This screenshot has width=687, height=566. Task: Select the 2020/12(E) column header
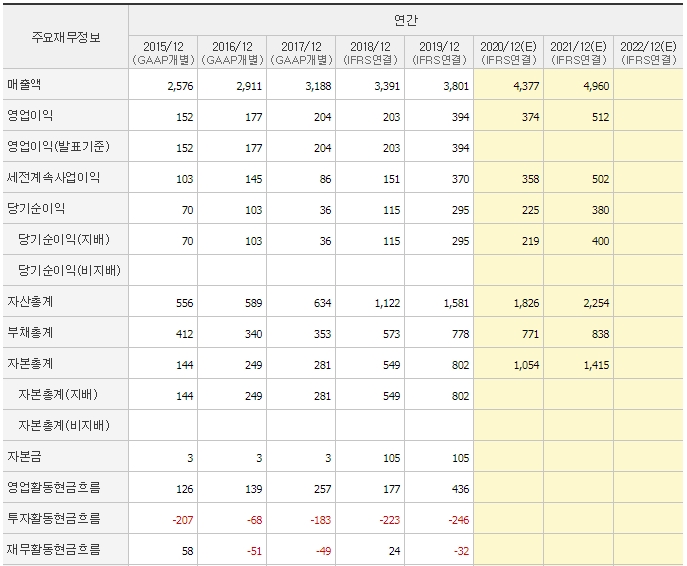point(508,53)
